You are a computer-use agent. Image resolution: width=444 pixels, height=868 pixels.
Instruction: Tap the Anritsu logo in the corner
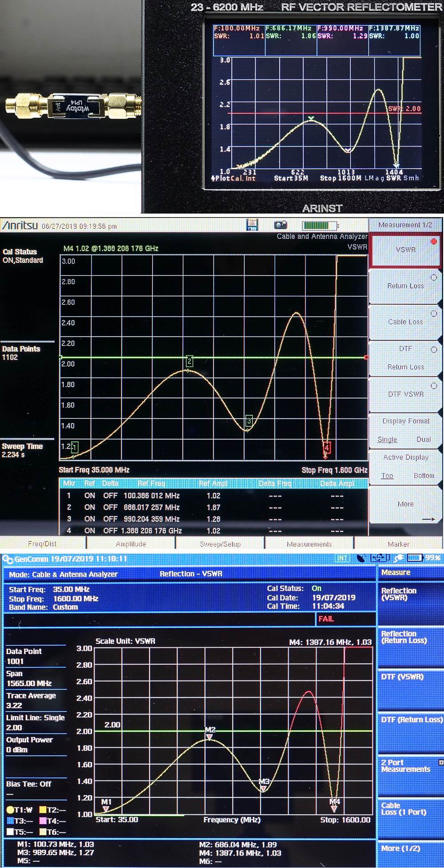click(20, 226)
